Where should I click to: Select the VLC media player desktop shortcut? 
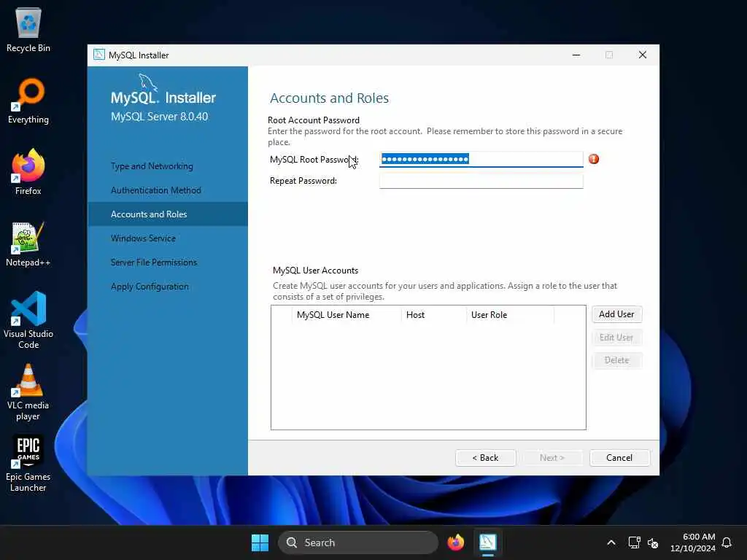[28, 392]
